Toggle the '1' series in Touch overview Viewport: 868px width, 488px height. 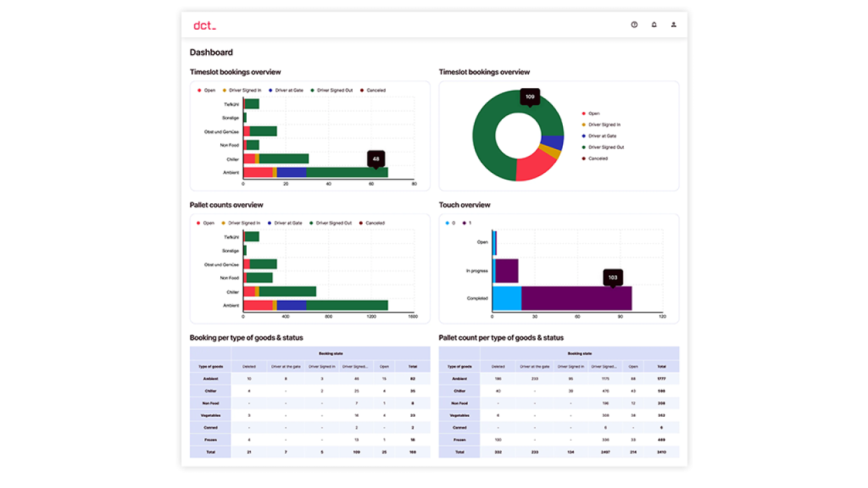pyautogui.click(x=467, y=223)
